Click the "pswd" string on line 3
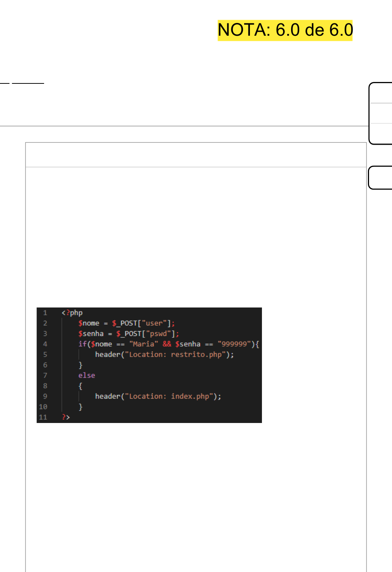 [x=158, y=334]
